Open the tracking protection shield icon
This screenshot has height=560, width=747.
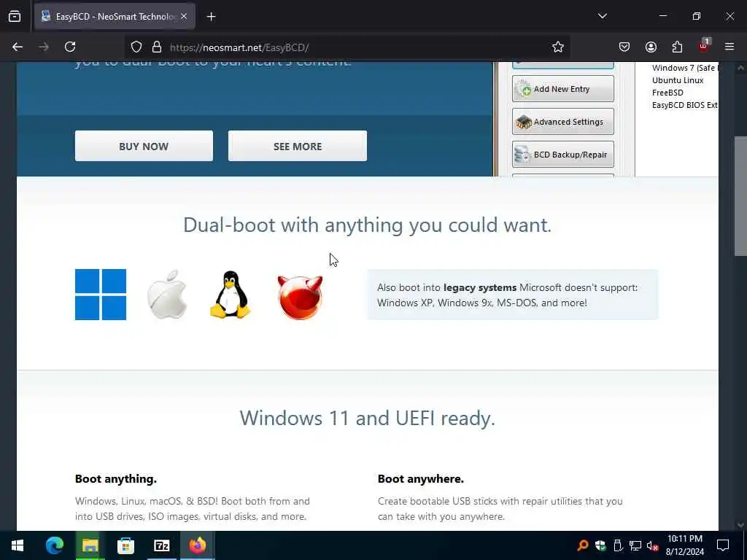coord(136,47)
